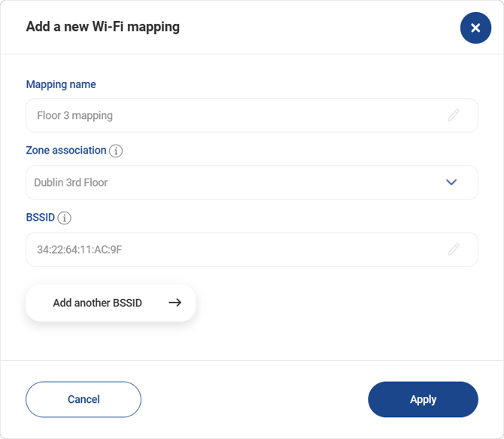Click the pencil icon in Mapping name field

click(454, 115)
